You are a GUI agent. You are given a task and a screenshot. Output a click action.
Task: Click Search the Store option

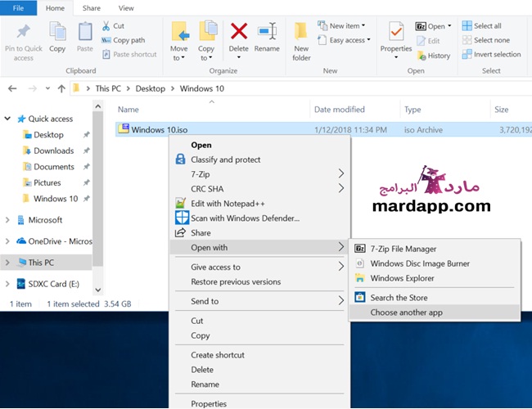coord(399,298)
